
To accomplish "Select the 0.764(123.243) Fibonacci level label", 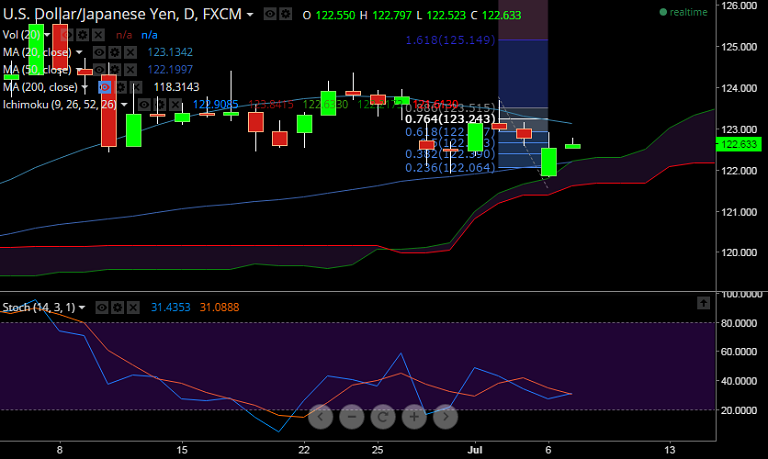I will click(451, 119).
